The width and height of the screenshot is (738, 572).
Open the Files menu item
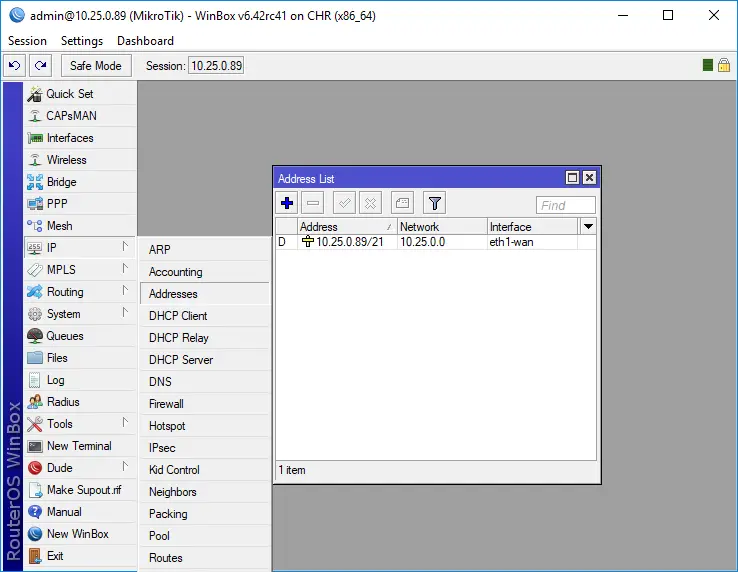tap(80, 358)
